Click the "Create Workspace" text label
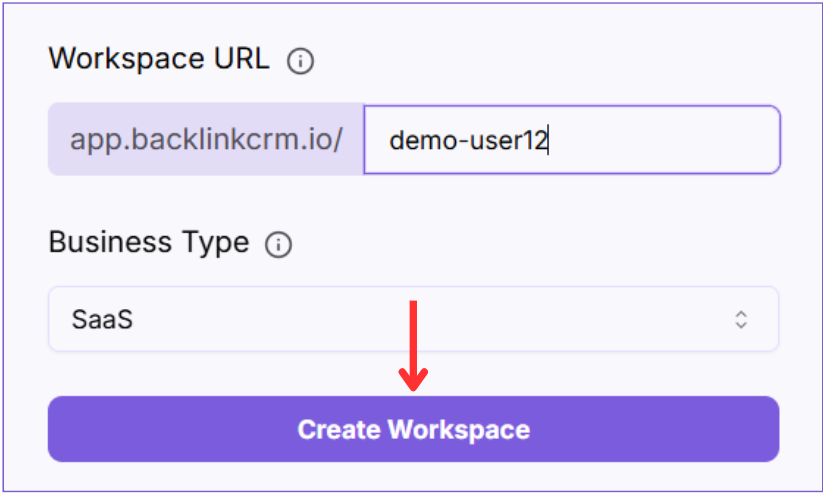The height and width of the screenshot is (495, 823). click(413, 430)
